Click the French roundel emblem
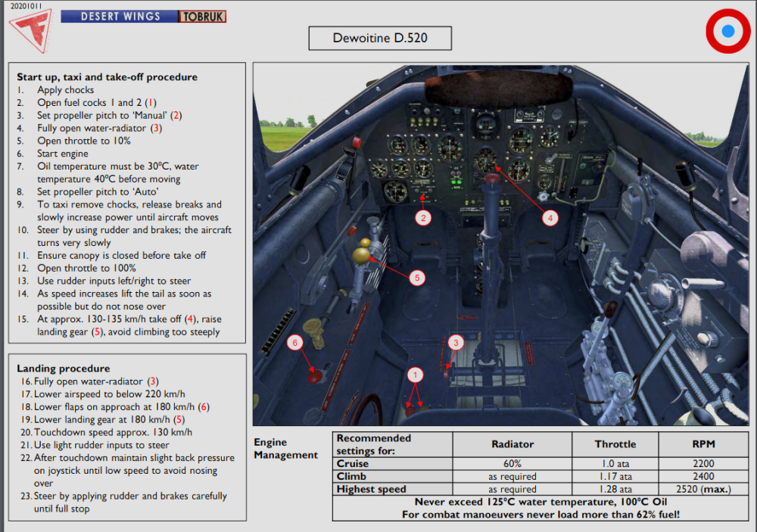757x532 pixels. point(728,31)
